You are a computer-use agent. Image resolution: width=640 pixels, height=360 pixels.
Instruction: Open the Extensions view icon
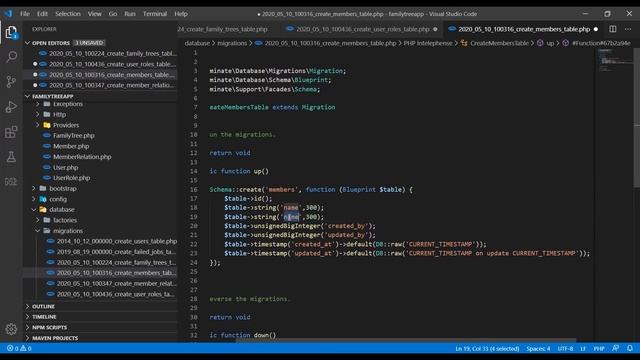click(11, 132)
